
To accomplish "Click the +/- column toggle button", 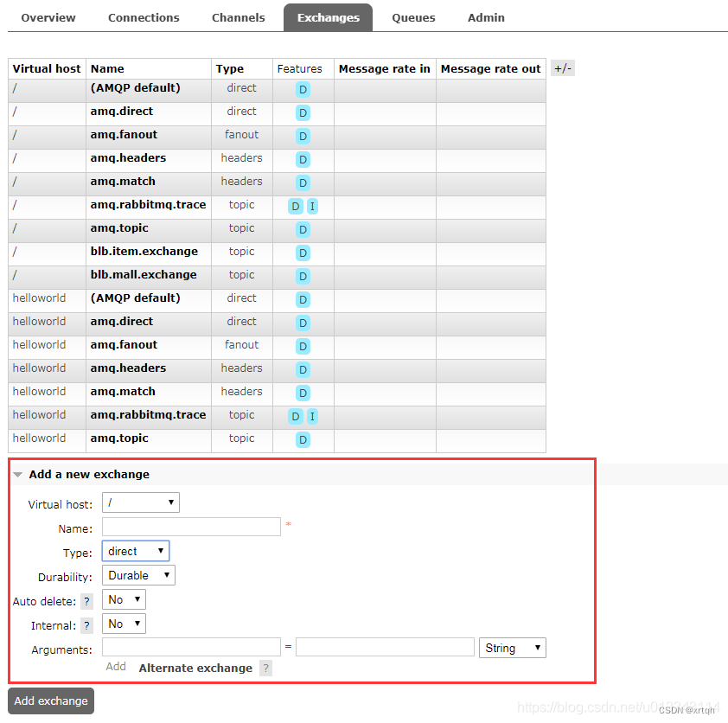I will pos(562,68).
